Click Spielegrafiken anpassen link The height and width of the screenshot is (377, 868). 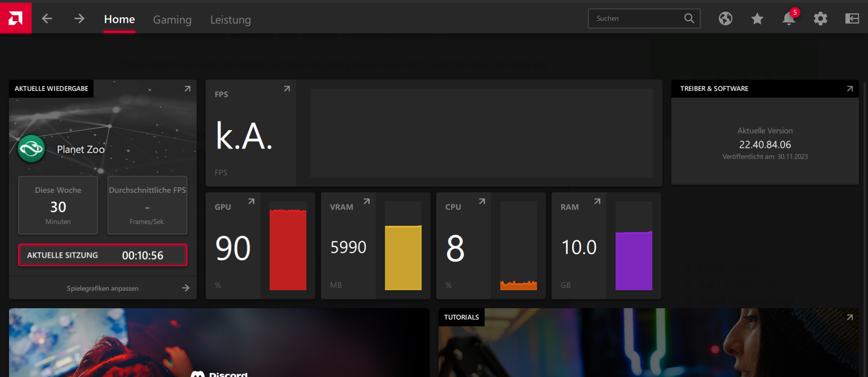(x=103, y=288)
